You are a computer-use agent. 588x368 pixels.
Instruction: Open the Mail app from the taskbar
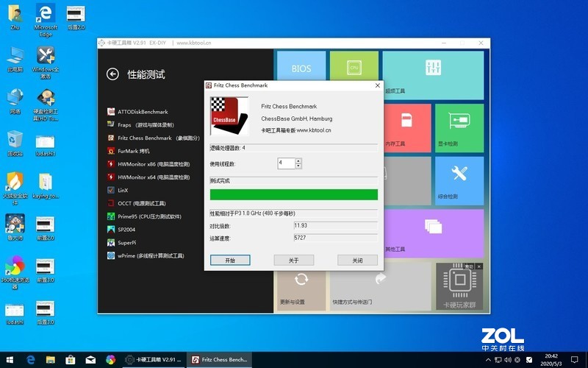(90, 360)
